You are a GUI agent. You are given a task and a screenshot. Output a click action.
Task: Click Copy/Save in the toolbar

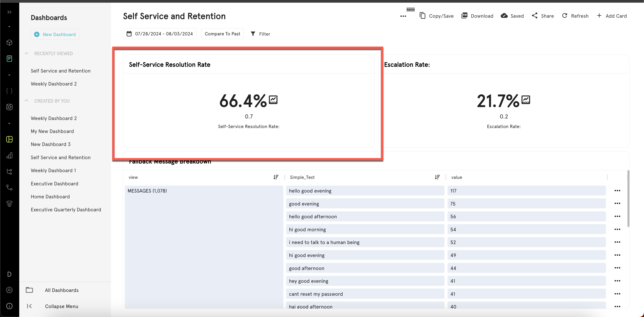pos(436,16)
